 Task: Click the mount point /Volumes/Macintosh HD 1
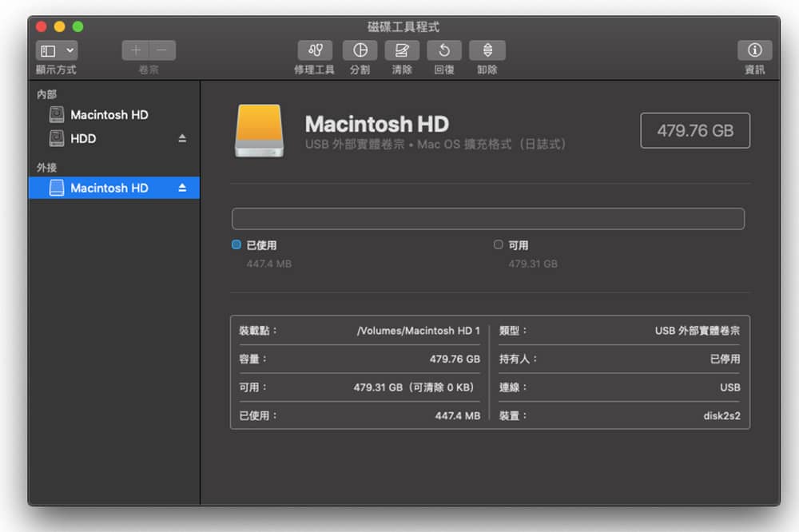pyautogui.click(x=419, y=331)
